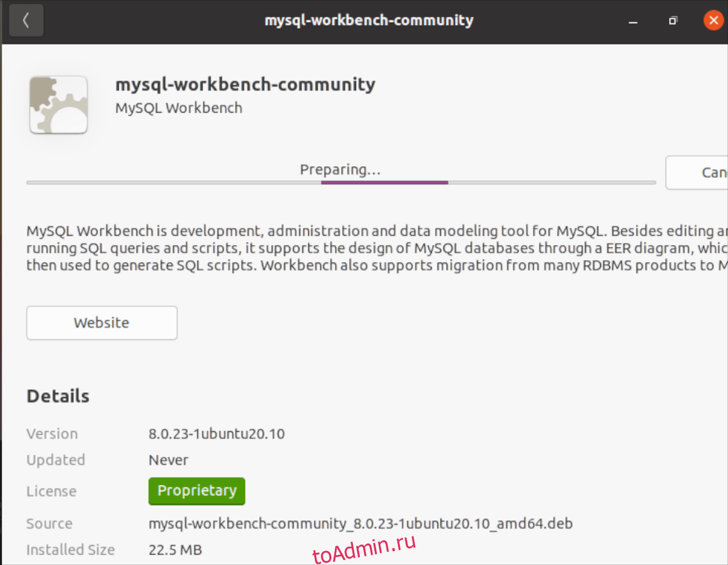Viewport: 728px width, 565px height.
Task: Maximize the software window
Action: pyautogui.click(x=672, y=21)
